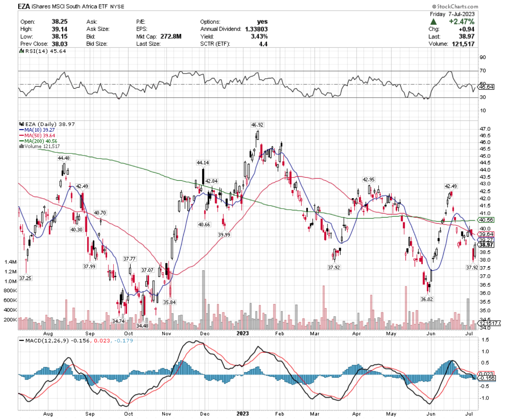Click the 42.84 December price label
This screenshot has height=420, width=505.
coord(212,181)
